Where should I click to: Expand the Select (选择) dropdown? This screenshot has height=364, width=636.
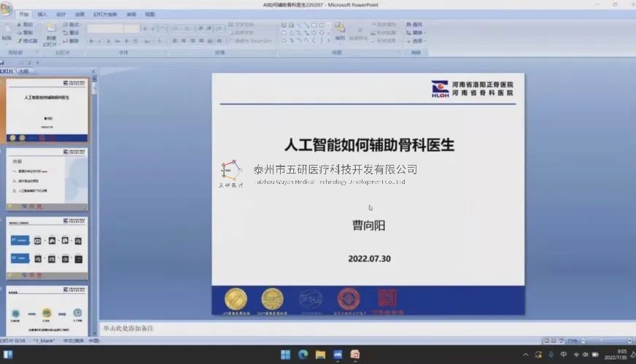click(x=422, y=41)
